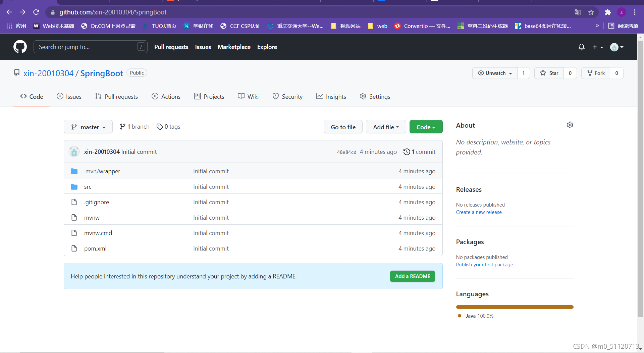The height and width of the screenshot is (353, 644).
Task: Switch to the repository Issues tab
Action: (69, 96)
